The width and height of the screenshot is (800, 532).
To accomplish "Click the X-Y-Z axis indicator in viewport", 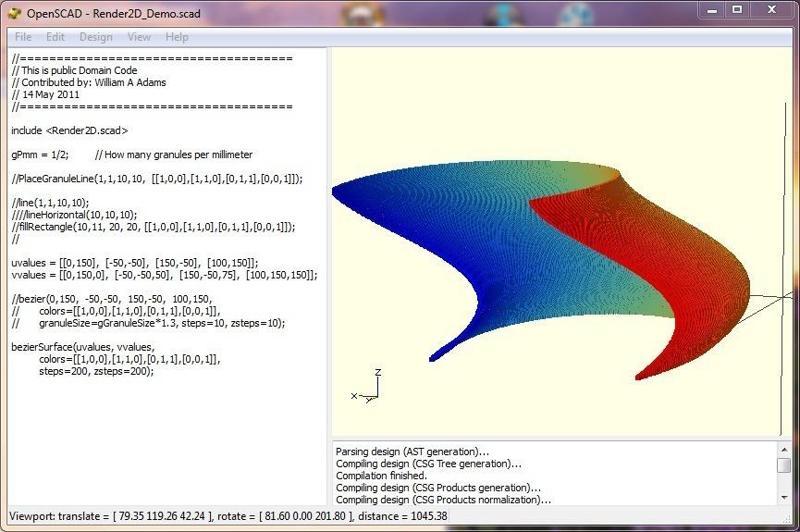I will point(366,386).
